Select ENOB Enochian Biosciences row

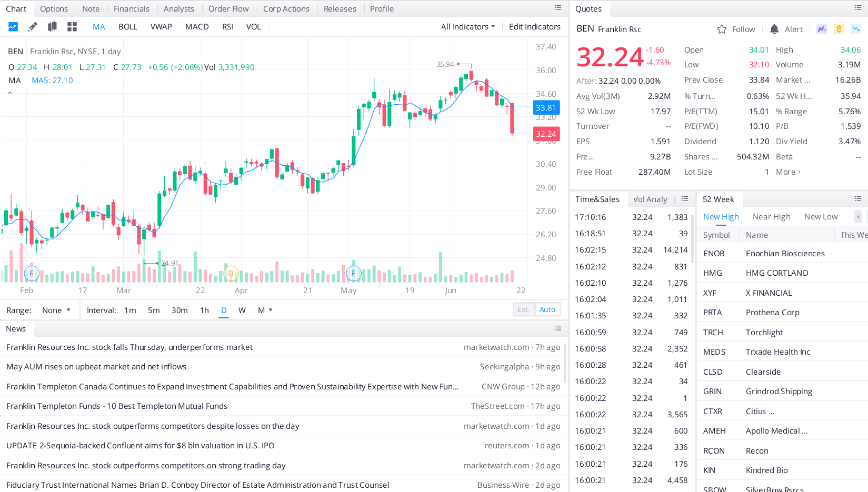[x=783, y=254]
